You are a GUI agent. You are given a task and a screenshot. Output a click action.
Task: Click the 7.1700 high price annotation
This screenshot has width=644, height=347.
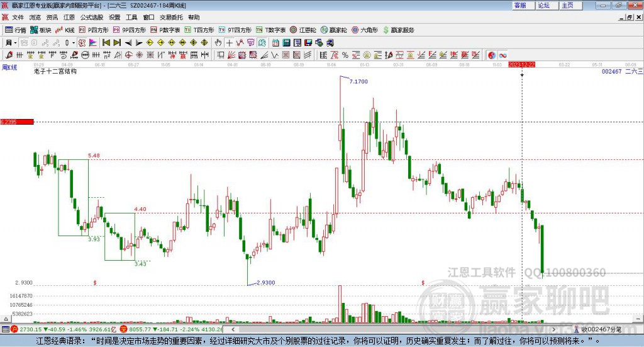[358, 81]
